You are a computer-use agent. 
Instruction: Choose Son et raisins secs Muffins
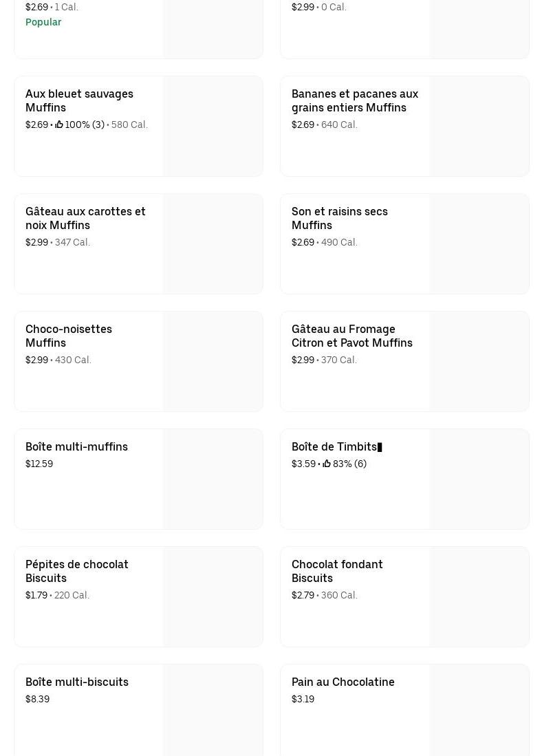(x=339, y=218)
